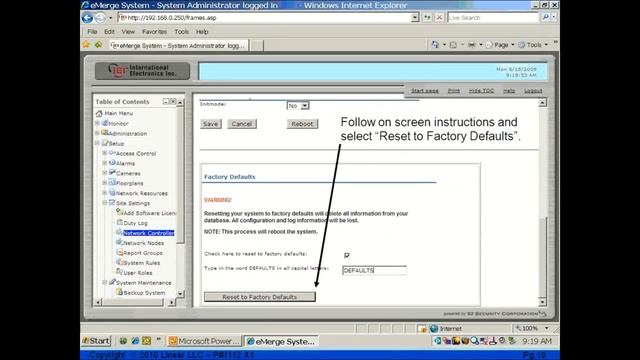Open the recent pages dropdown beside Forward button
640x360 pixels.
coord(110,18)
